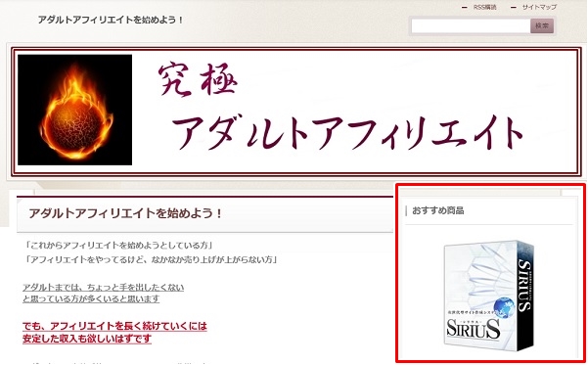Viewport: 588px width, 365px height.
Task: Click the flaming sphere logo image
Action: (x=75, y=110)
